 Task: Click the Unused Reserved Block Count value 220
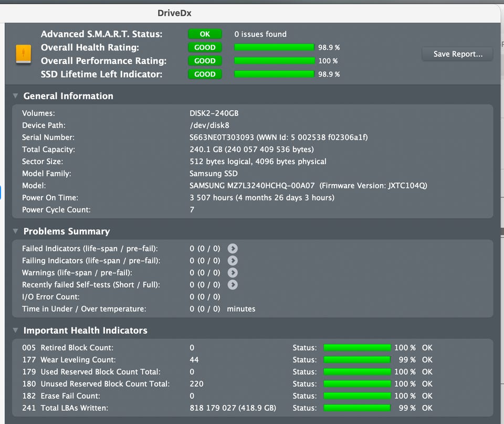tap(196, 384)
